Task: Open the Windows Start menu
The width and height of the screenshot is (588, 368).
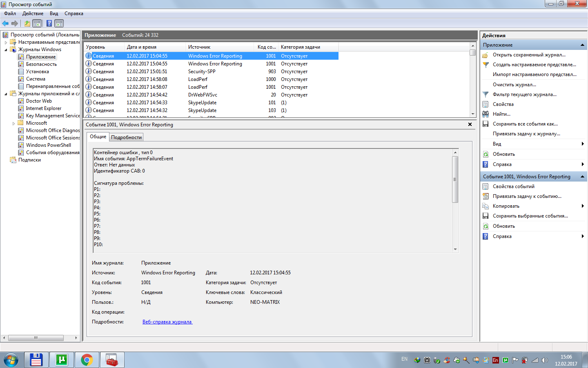Action: (11, 360)
